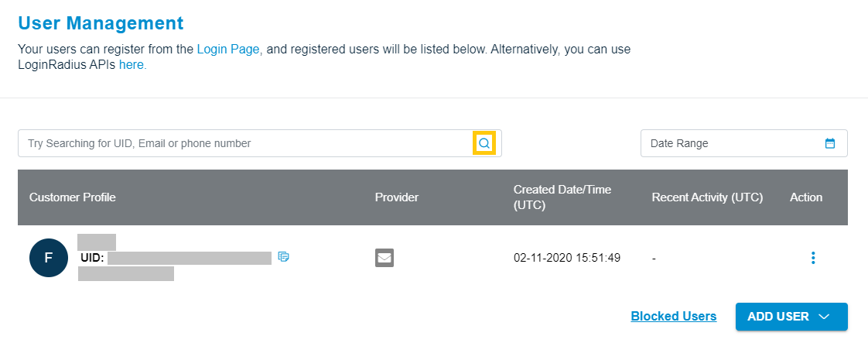Select the 02-11-2020 15:51:49 created date cell
This screenshot has height=343, width=868.
pos(567,258)
